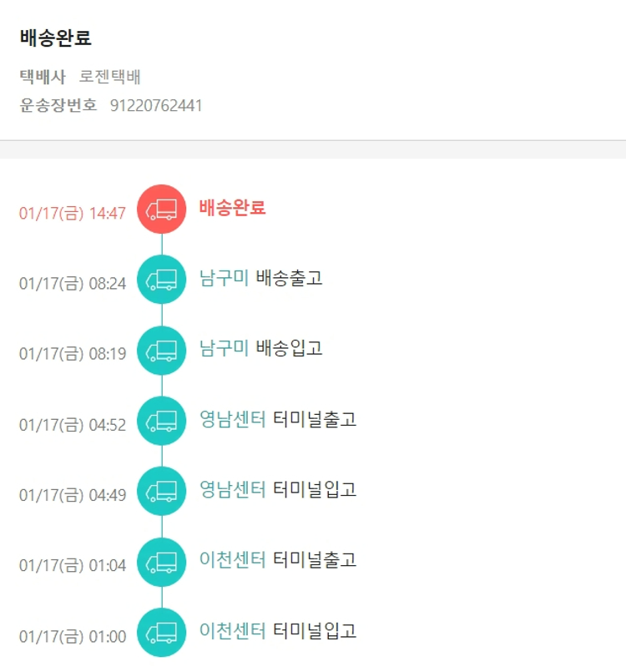Click the 01/17(금) 01:00 timestamp

tap(73, 637)
